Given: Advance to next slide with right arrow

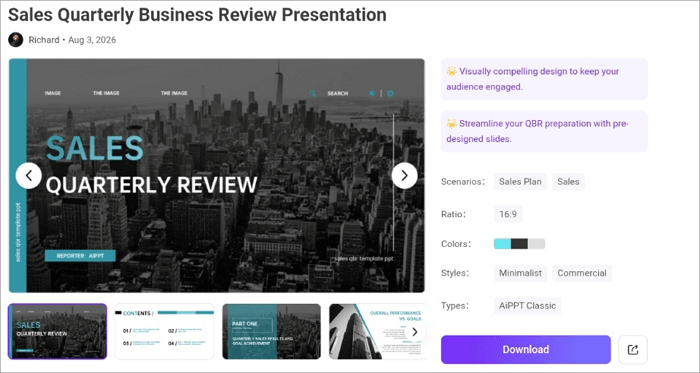Looking at the screenshot, I should pyautogui.click(x=404, y=176).
